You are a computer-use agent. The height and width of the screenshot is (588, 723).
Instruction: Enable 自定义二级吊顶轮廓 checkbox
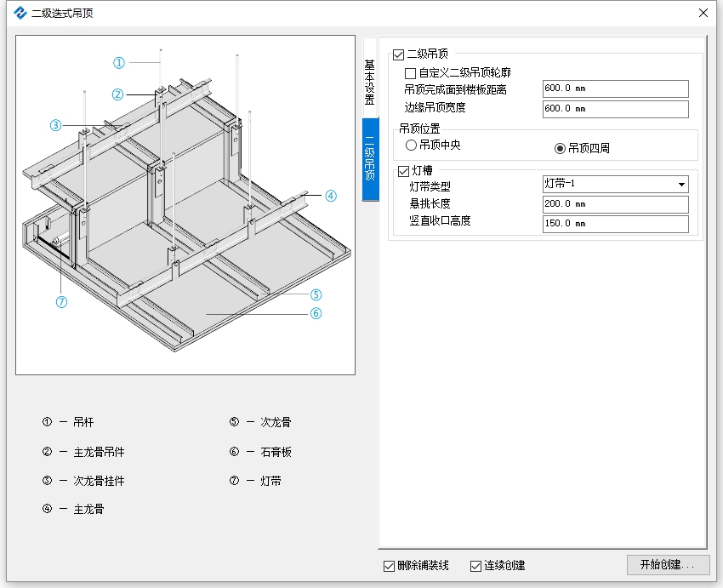click(x=410, y=73)
